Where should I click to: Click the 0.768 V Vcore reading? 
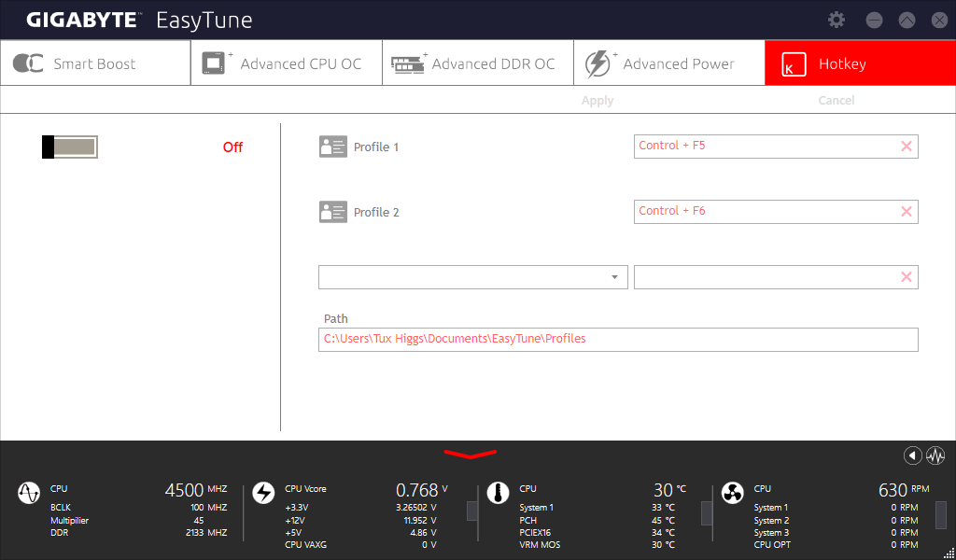[x=422, y=490]
